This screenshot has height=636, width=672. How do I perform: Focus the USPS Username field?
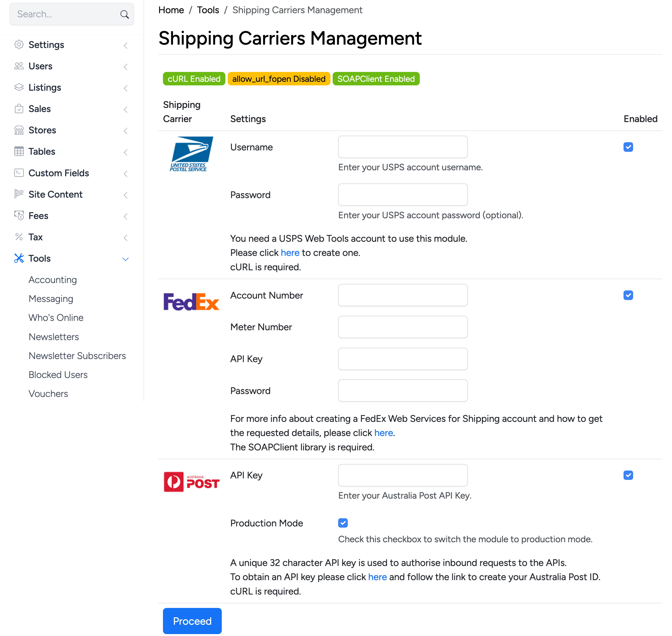click(x=403, y=147)
